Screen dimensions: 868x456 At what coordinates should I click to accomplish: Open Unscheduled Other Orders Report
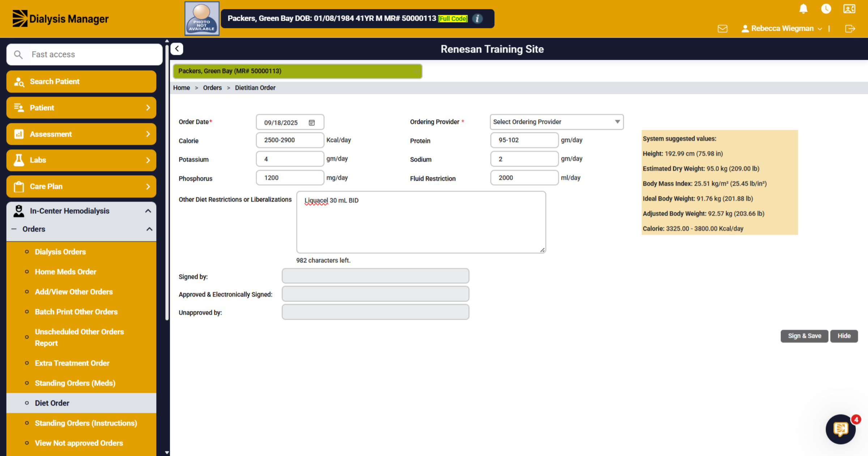79,337
